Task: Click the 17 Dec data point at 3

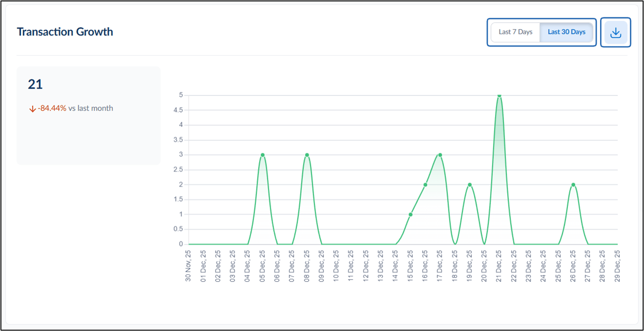Action: [440, 155]
